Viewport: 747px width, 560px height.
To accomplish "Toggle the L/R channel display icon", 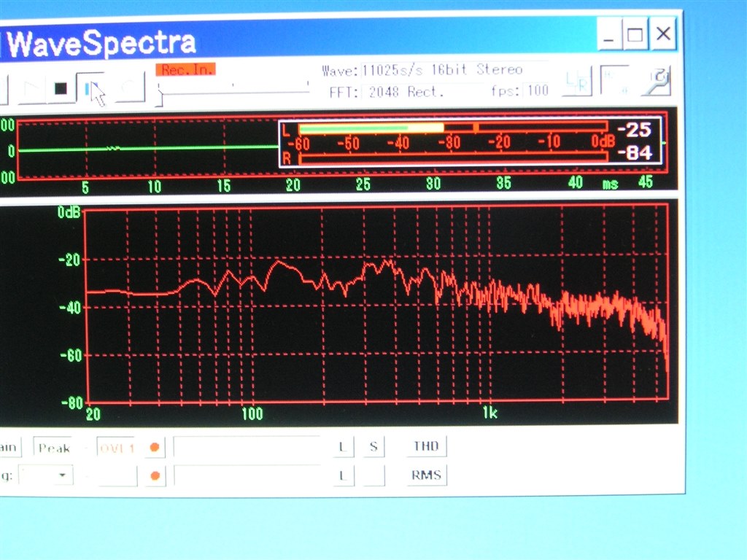I will (x=578, y=81).
